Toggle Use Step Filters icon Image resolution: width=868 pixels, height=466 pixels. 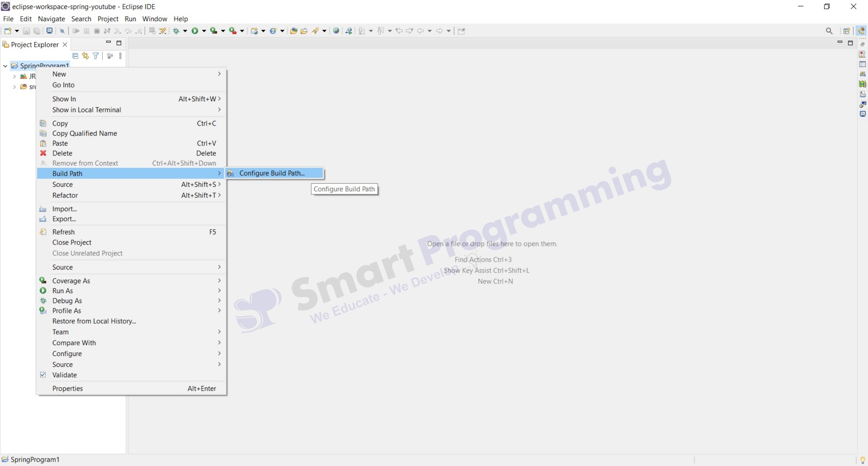(x=163, y=31)
